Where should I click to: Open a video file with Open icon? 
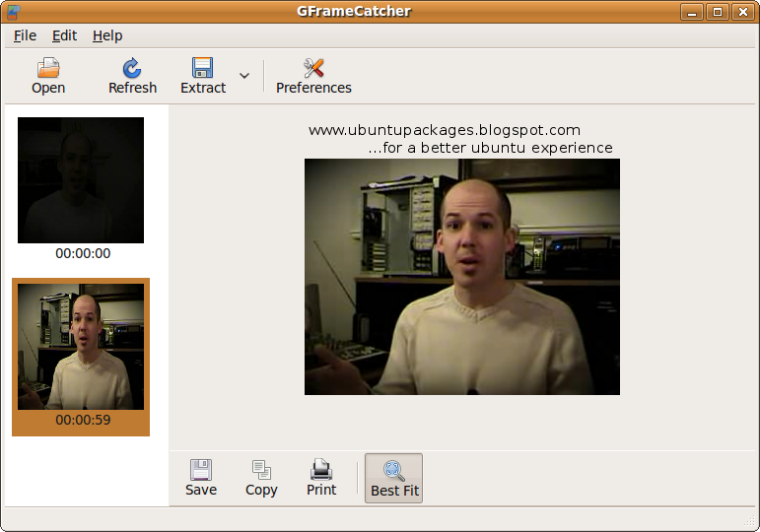(48, 68)
